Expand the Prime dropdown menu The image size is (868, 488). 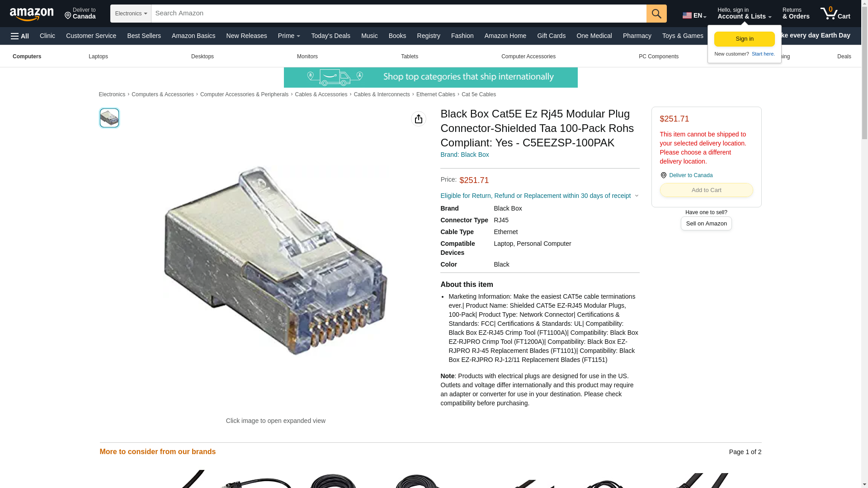coord(289,36)
